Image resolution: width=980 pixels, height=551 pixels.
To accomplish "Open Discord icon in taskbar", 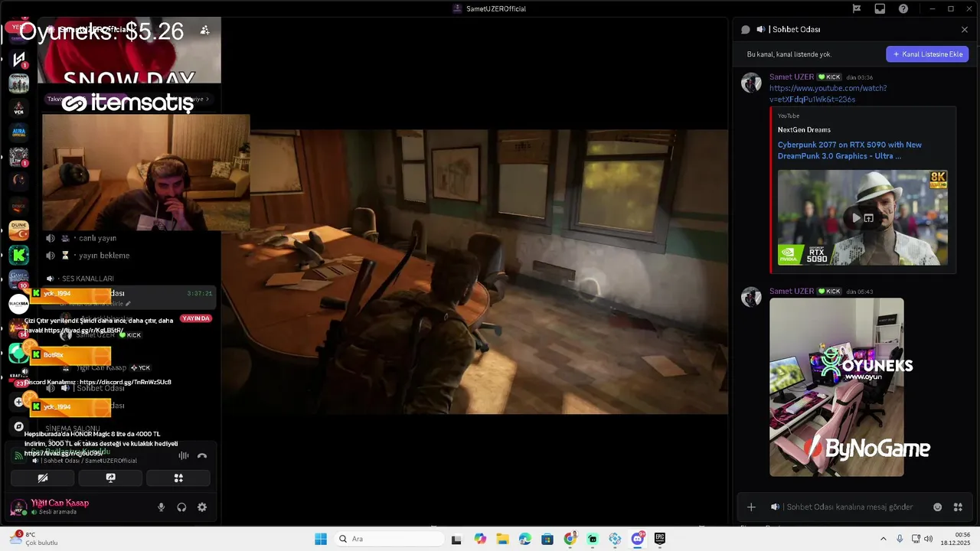I will (637, 539).
